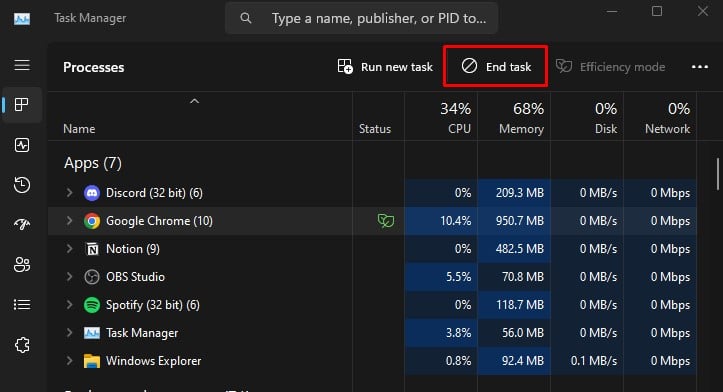Expand the Discord process group
This screenshot has width=723, height=392.
[x=69, y=193]
